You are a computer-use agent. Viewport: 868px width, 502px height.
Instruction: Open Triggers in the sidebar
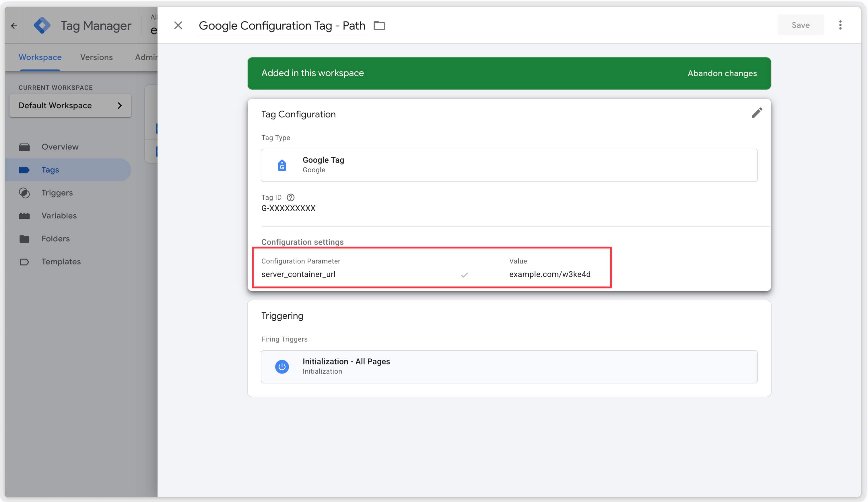68,193
